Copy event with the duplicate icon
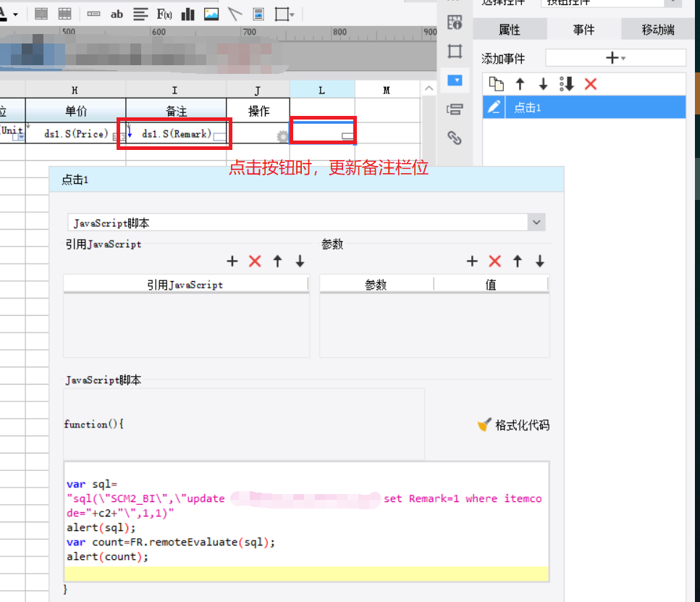This screenshot has width=700, height=602. pos(496,83)
